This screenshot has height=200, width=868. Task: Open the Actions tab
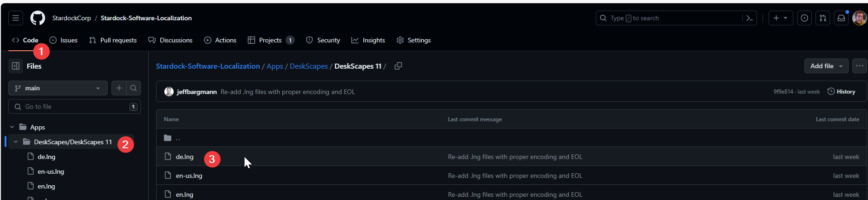[x=220, y=40]
